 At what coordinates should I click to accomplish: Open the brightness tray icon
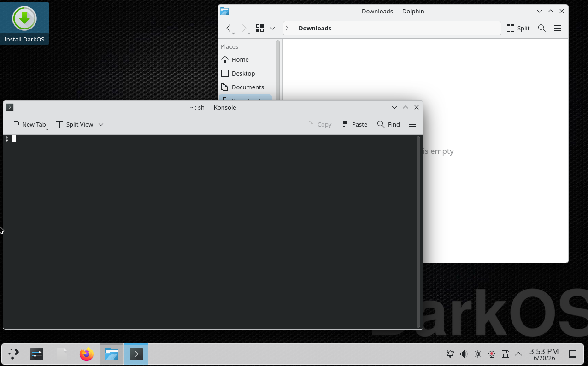(478, 354)
